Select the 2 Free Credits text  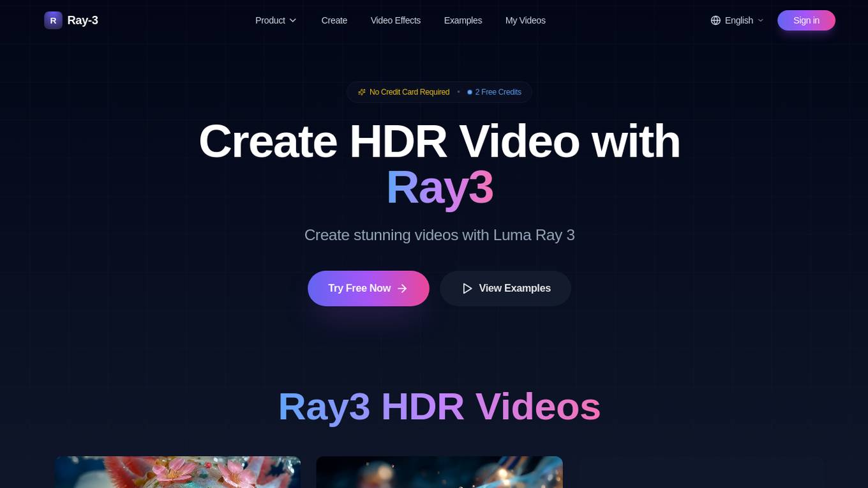498,92
